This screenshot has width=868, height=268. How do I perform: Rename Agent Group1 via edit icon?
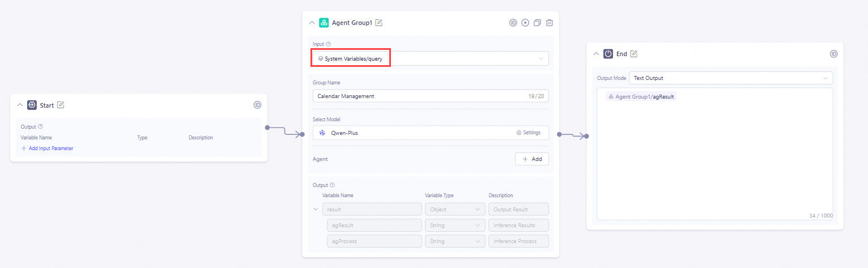pos(379,23)
